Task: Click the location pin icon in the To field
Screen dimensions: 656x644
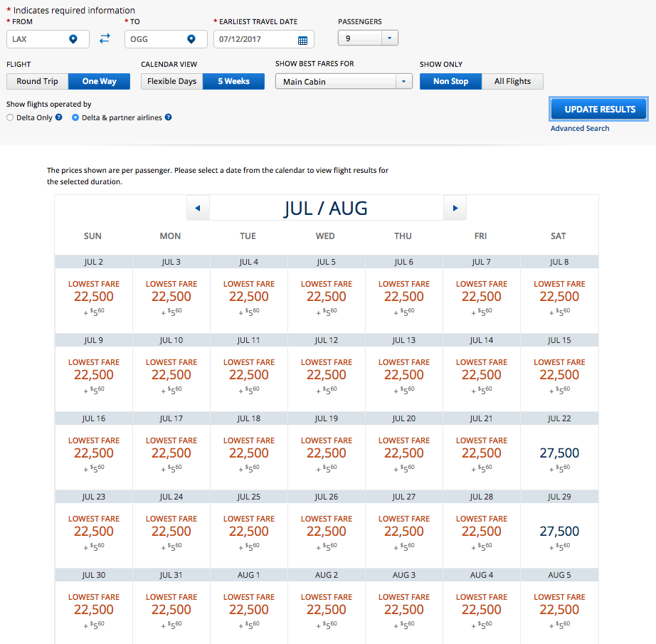Action: 191,39
